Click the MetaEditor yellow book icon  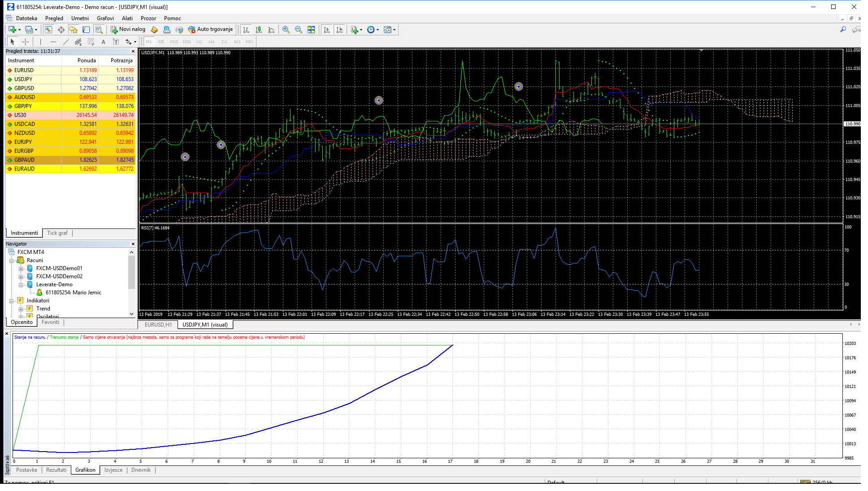154,30
